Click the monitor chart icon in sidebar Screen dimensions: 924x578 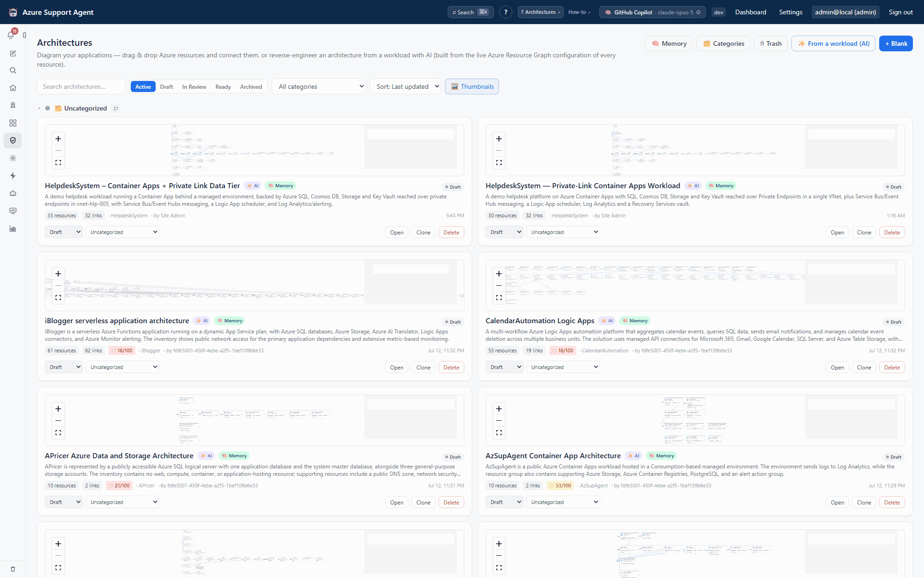[13, 211]
